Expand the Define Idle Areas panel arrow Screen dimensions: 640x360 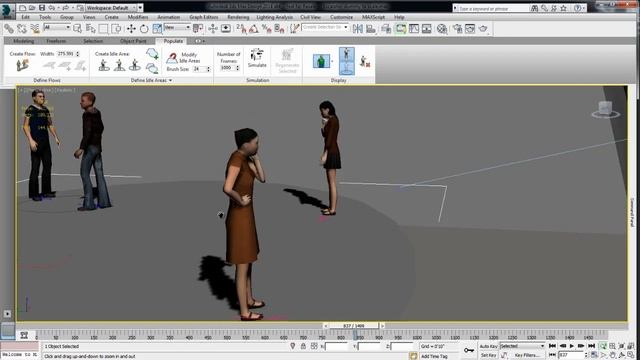click(x=170, y=80)
